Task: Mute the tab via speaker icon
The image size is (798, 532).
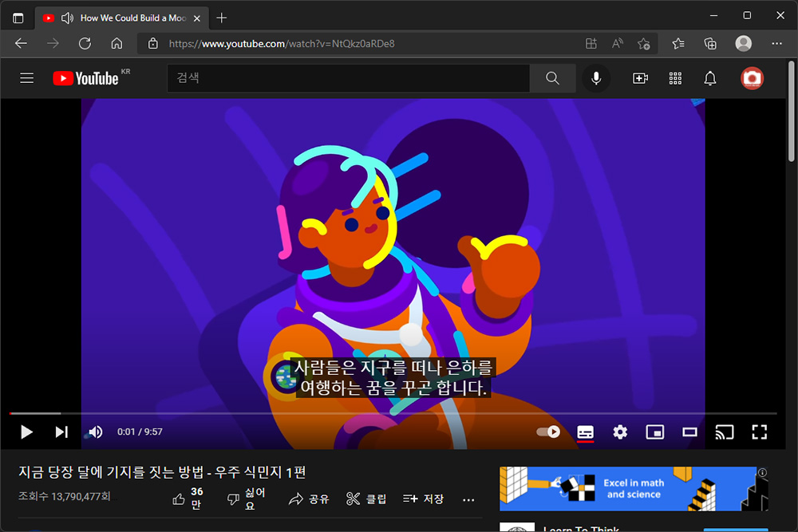Action: (x=67, y=18)
